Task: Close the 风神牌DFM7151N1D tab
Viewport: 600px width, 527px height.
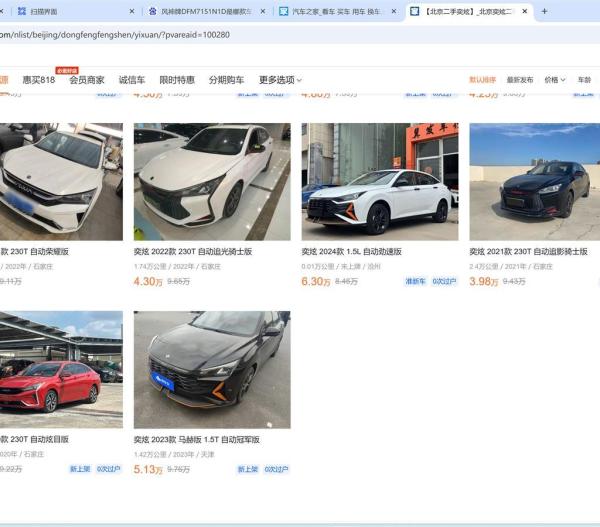Action: pyautogui.click(x=263, y=11)
